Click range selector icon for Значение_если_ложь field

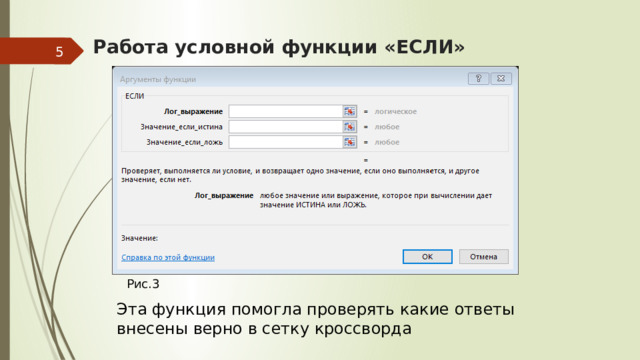click(349, 142)
